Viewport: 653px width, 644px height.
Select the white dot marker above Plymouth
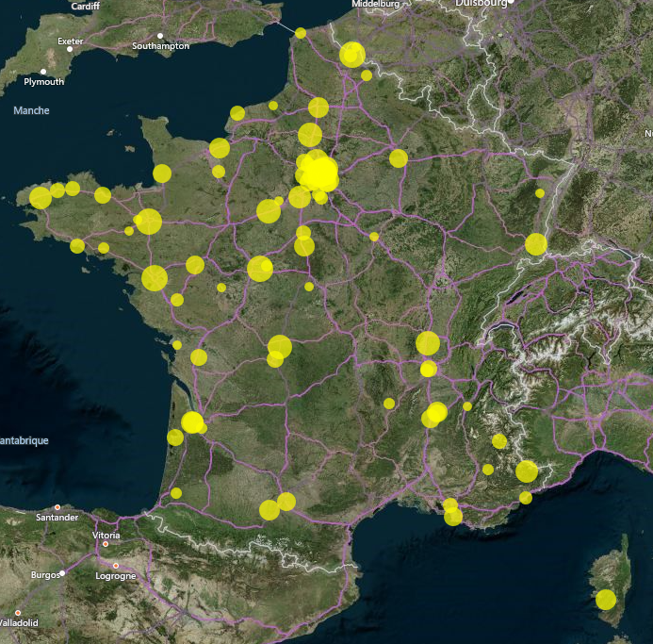click(x=43, y=72)
